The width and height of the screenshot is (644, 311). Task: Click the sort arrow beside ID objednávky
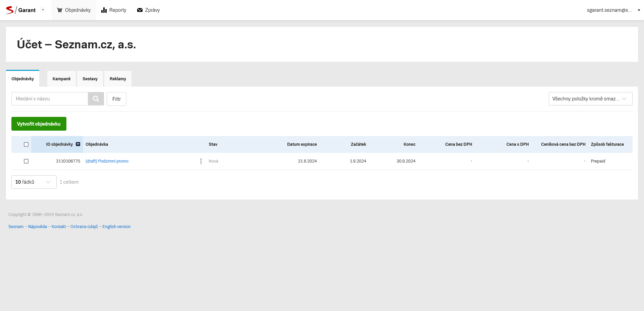78,144
